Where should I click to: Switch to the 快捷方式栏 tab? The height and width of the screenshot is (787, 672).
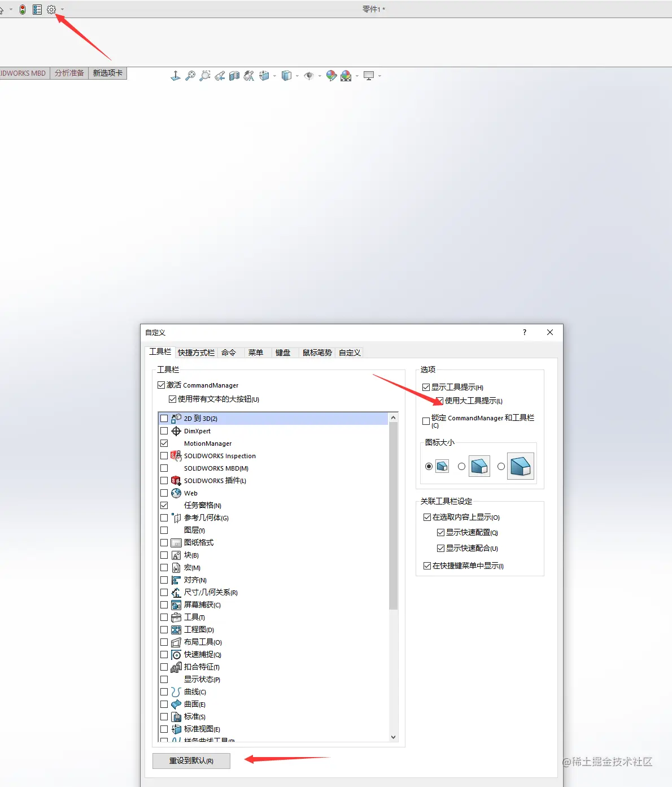[196, 353]
